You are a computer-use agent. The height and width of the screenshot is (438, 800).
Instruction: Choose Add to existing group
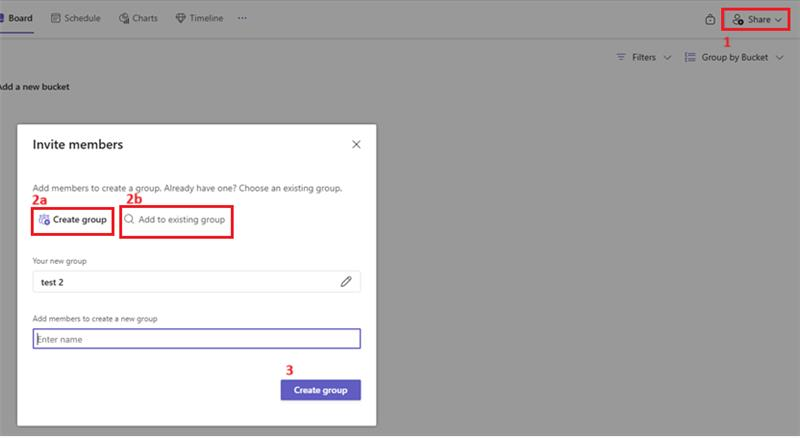click(176, 221)
